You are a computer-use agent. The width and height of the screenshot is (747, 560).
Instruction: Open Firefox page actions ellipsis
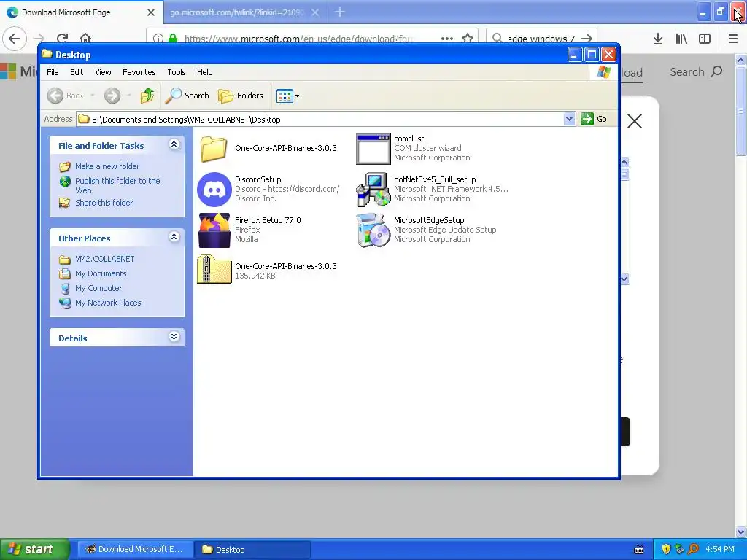point(447,38)
